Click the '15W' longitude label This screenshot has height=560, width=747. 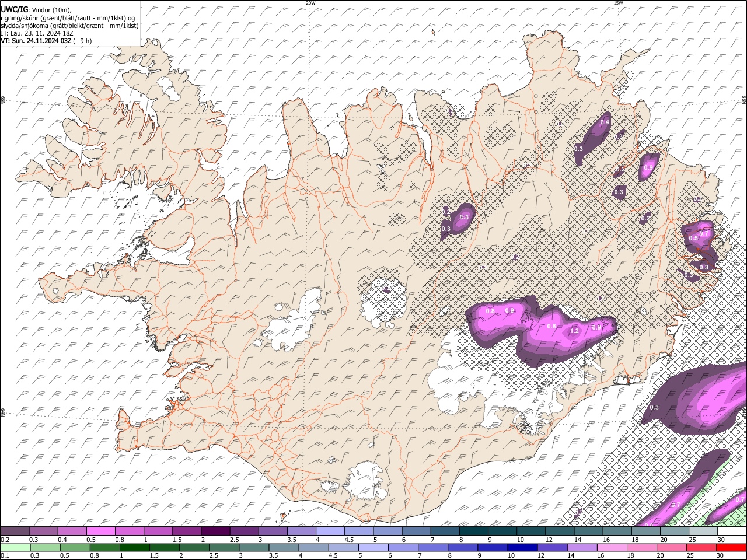point(618,3)
